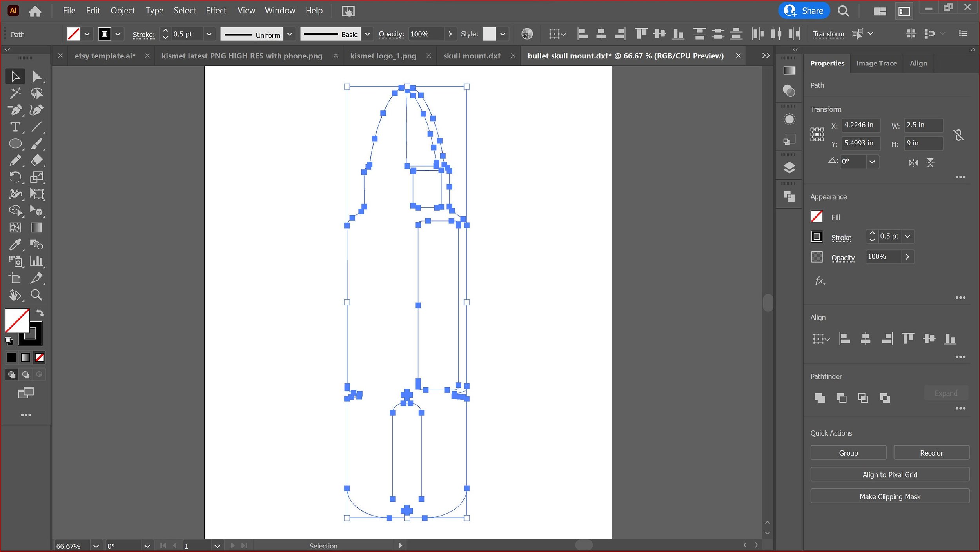Select the Pen tool

[x=15, y=110]
